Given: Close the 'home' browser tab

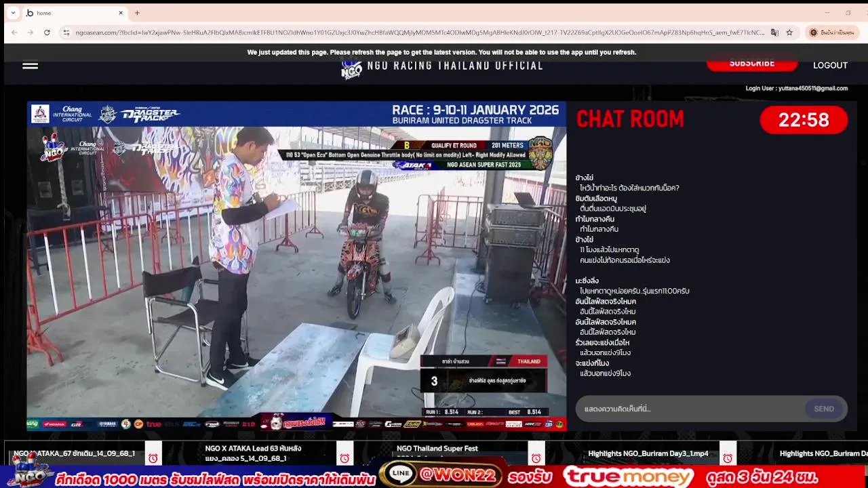Looking at the screenshot, I should point(121,13).
